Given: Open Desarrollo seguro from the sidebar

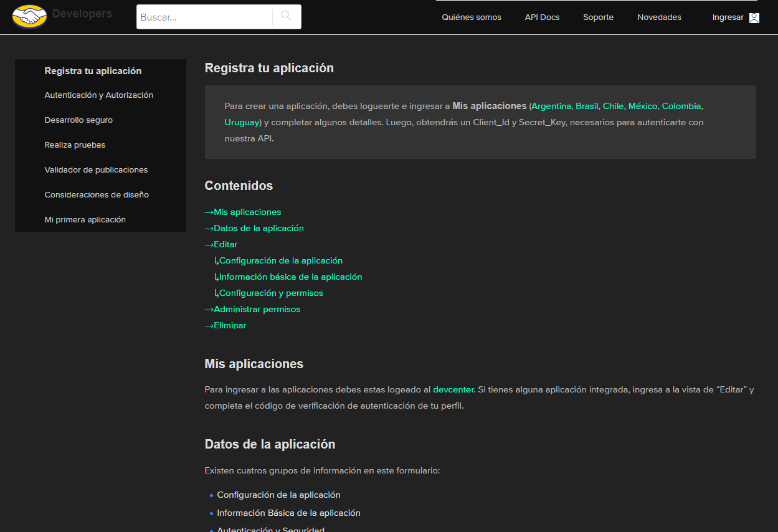Looking at the screenshot, I should 78,120.
